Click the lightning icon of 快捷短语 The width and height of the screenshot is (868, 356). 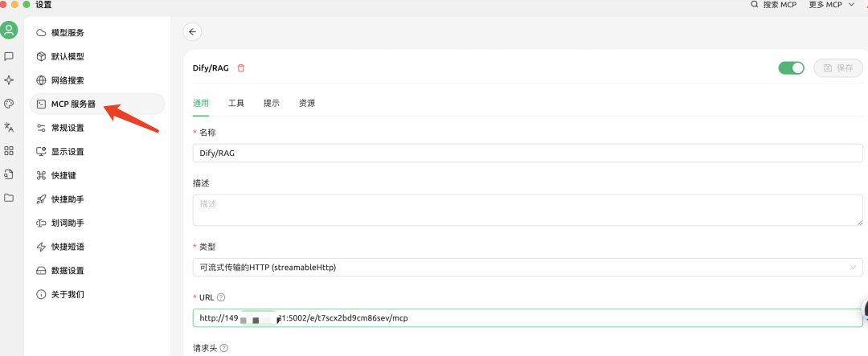pyautogui.click(x=41, y=247)
